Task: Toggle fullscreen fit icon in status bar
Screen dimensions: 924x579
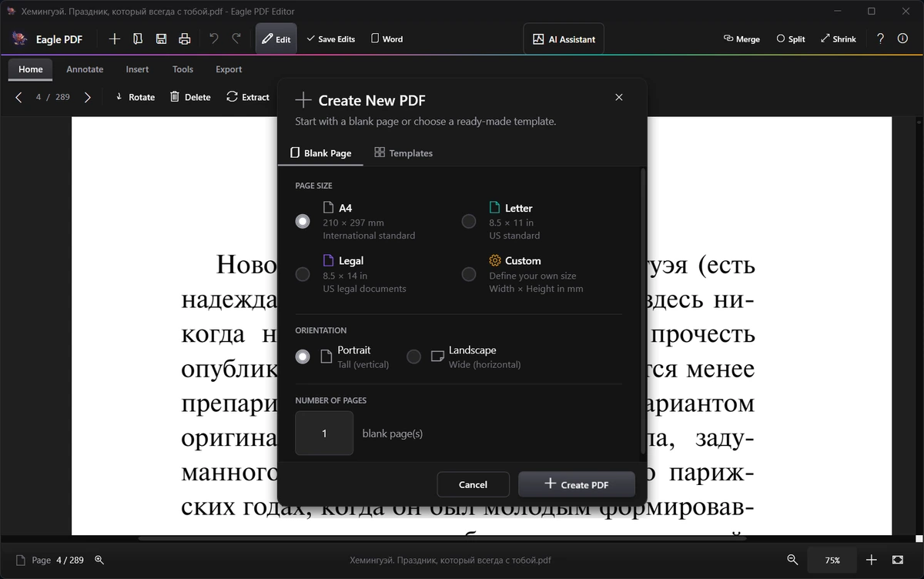Action: tap(898, 560)
